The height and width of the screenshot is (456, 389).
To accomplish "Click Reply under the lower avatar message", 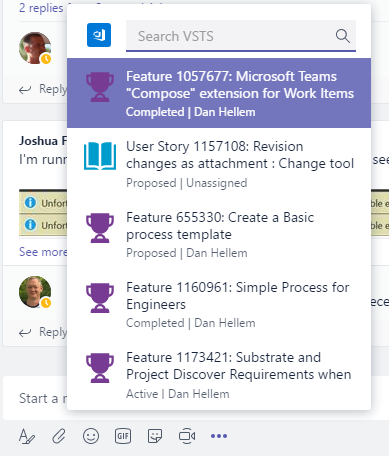I will [43, 332].
